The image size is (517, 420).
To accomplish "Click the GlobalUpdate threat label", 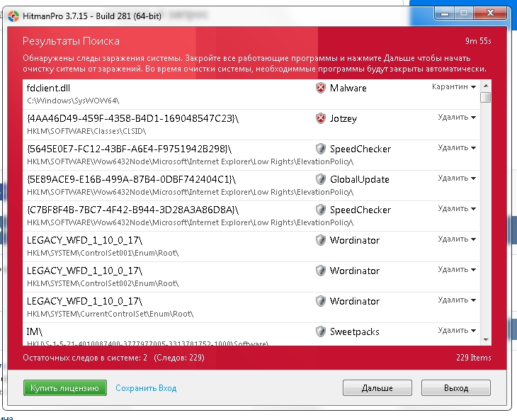I will pyautogui.click(x=359, y=179).
